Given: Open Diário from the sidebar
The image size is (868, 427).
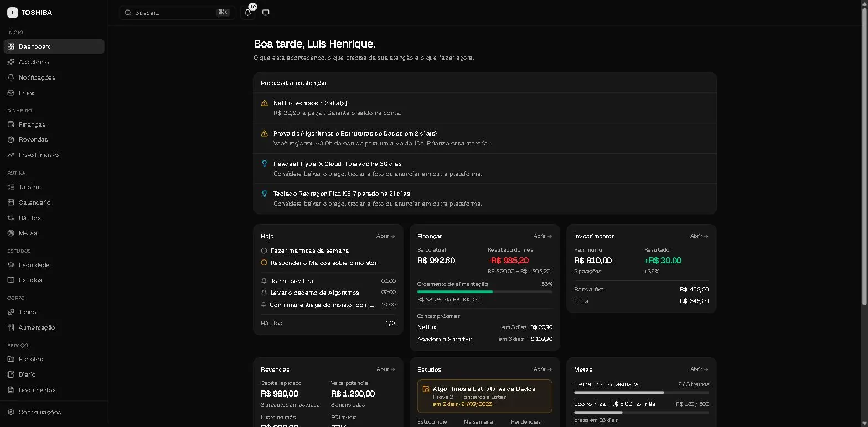Looking at the screenshot, I should (54, 374).
